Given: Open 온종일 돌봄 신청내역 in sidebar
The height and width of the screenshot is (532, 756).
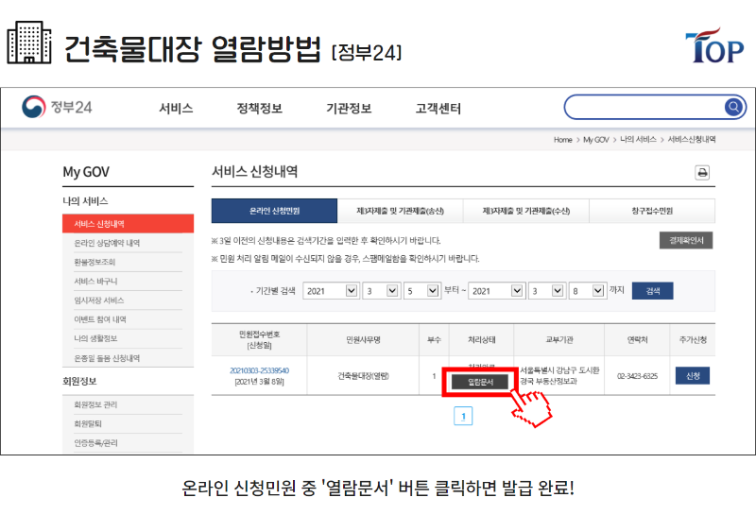Looking at the screenshot, I should click(x=107, y=358).
